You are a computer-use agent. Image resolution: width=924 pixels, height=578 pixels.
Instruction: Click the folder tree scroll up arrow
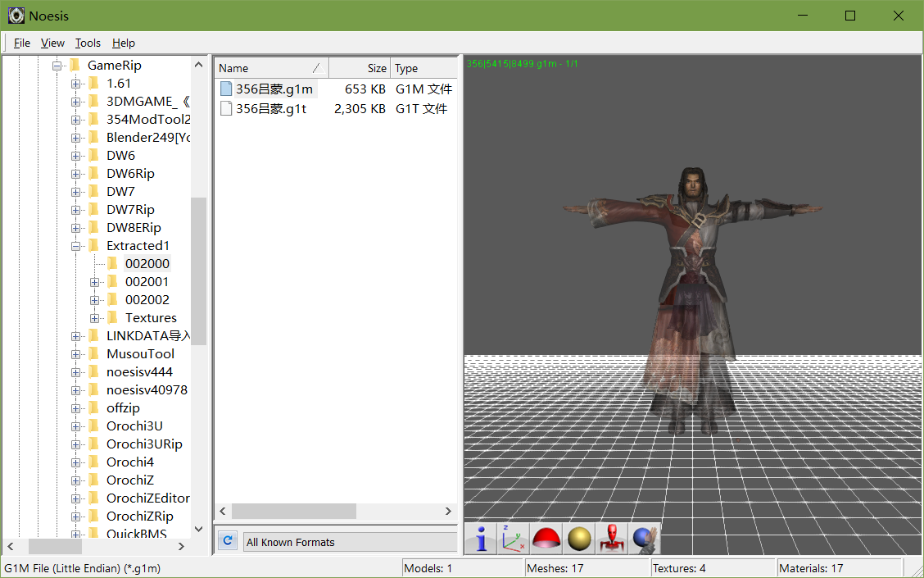tap(198, 65)
